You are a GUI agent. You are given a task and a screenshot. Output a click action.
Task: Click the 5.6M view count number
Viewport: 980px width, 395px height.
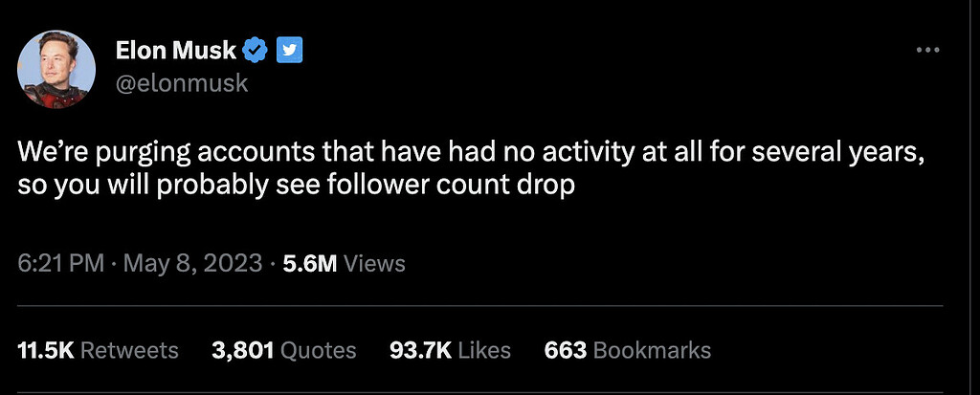tap(310, 263)
